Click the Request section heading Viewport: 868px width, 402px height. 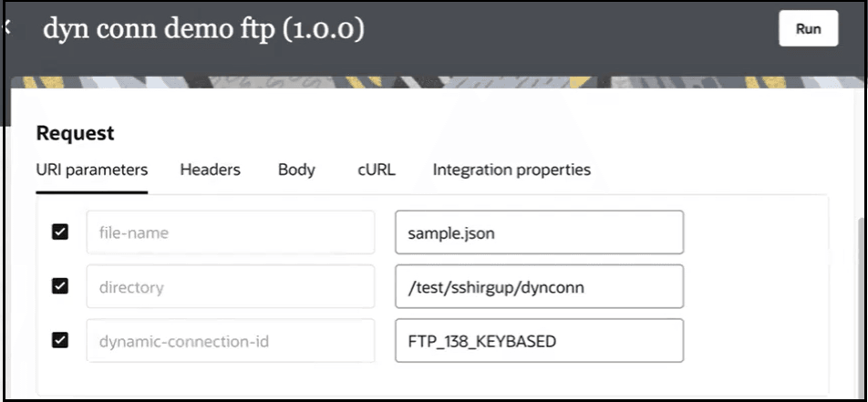point(76,133)
